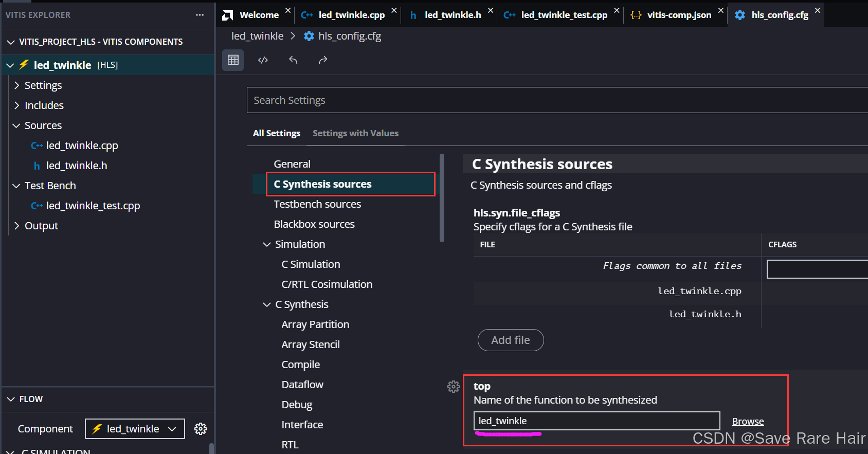This screenshot has width=868, height=454.
Task: Close the Welcome tab
Action: tap(288, 10)
